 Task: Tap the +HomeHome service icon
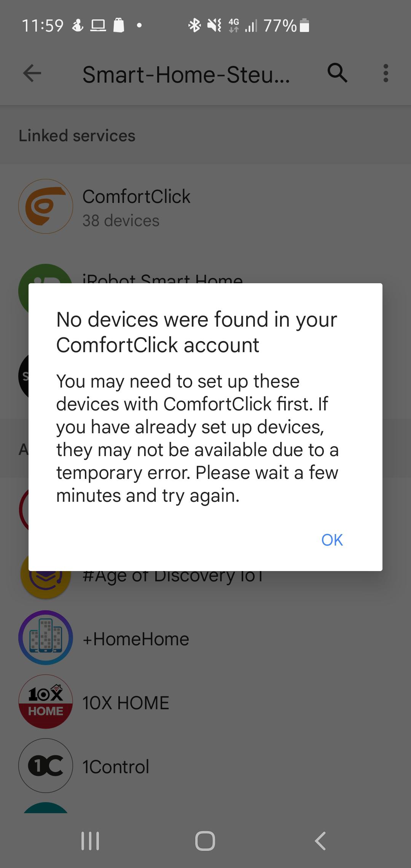click(46, 638)
